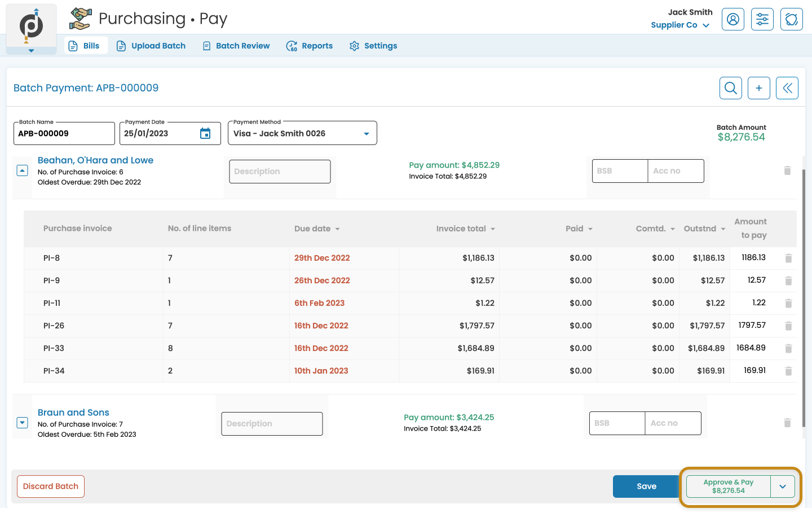Expand the Braun and Sons section
Screen dimensions: 812x513
pyautogui.click(x=23, y=423)
